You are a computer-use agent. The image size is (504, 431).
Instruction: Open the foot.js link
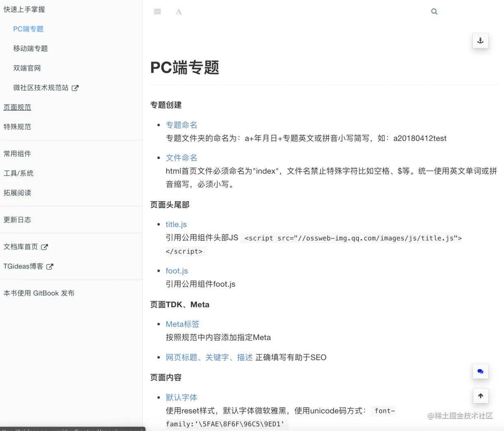[177, 271]
